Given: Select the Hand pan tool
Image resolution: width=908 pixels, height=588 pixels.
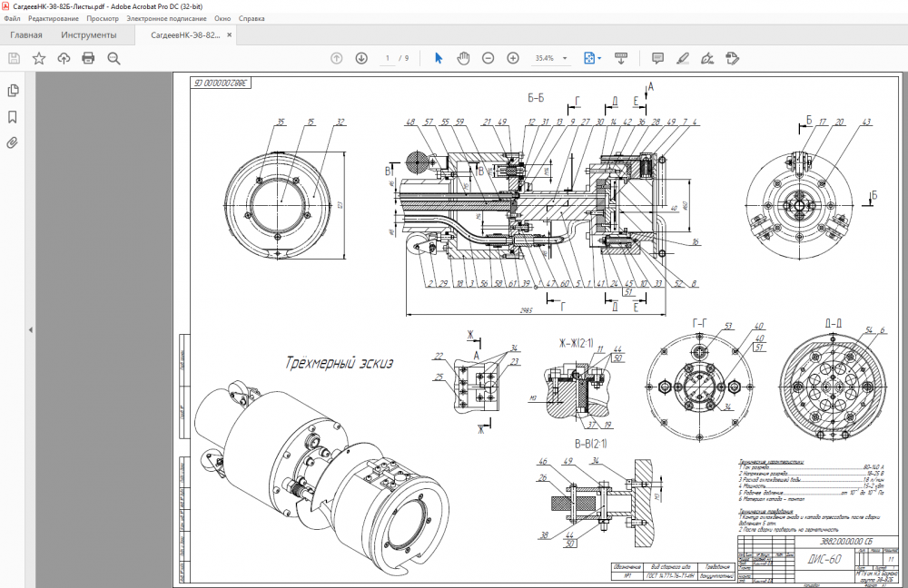Looking at the screenshot, I should pos(463,58).
